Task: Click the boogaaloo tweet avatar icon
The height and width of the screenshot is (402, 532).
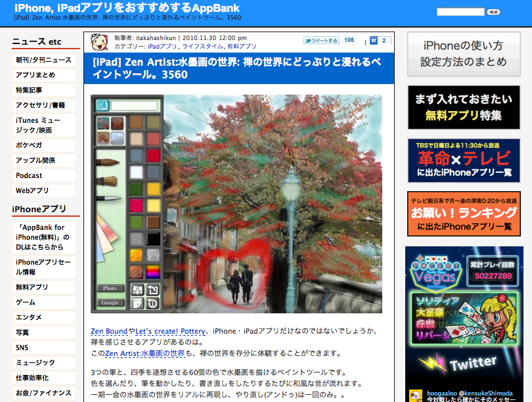Action: coord(416,396)
